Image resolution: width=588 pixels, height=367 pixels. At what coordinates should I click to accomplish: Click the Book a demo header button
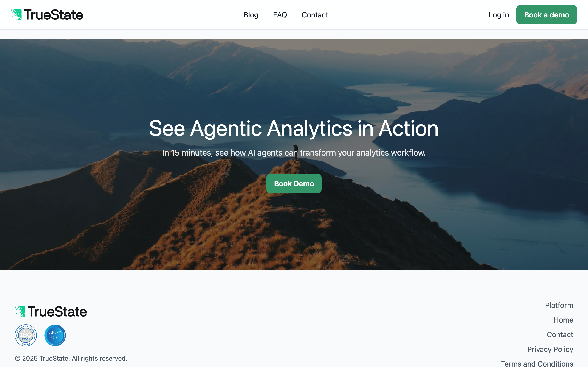pos(546,14)
